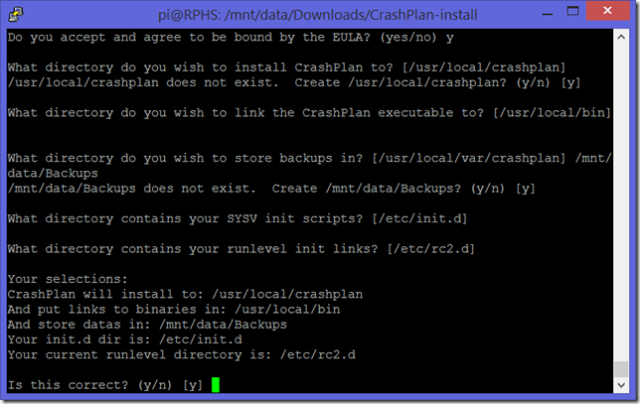
Task: Click the SYSV init scripts question line
Action: coord(235,216)
